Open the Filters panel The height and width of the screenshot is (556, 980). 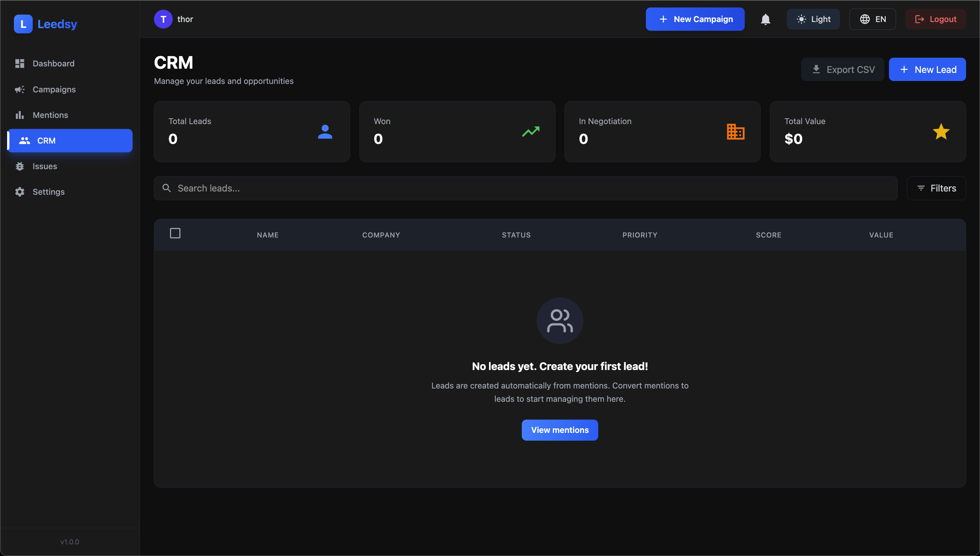tap(937, 188)
